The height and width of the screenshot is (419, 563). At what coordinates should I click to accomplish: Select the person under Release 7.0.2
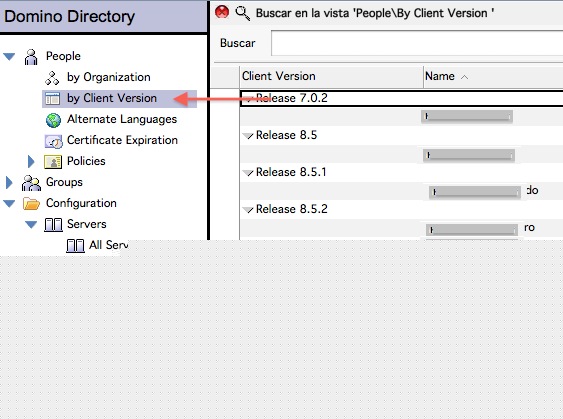point(467,116)
